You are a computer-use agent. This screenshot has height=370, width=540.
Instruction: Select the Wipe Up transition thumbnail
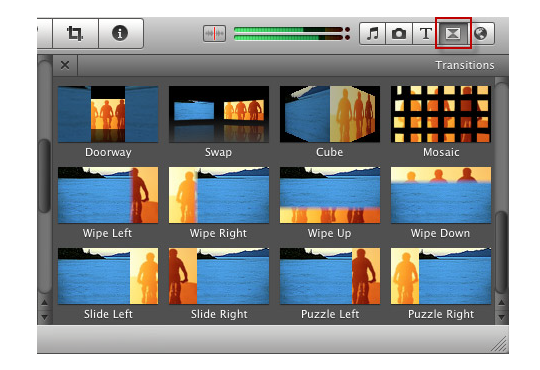pos(330,195)
